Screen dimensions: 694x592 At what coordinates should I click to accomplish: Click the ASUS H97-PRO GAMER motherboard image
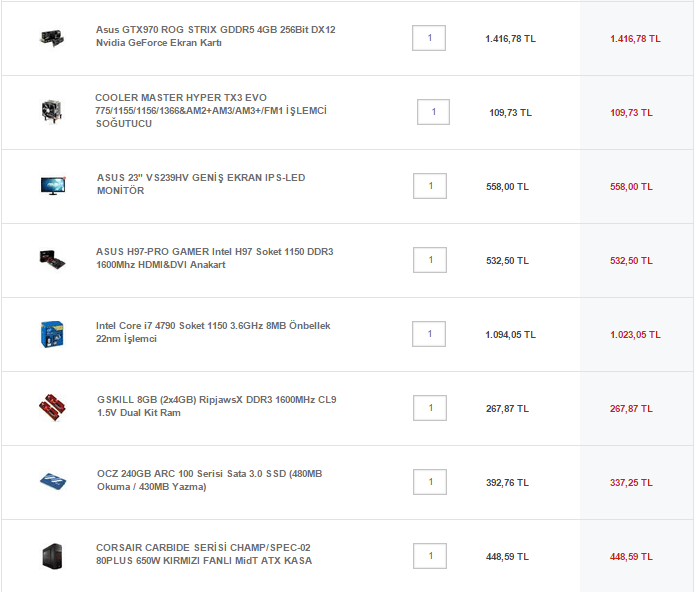pos(51,258)
